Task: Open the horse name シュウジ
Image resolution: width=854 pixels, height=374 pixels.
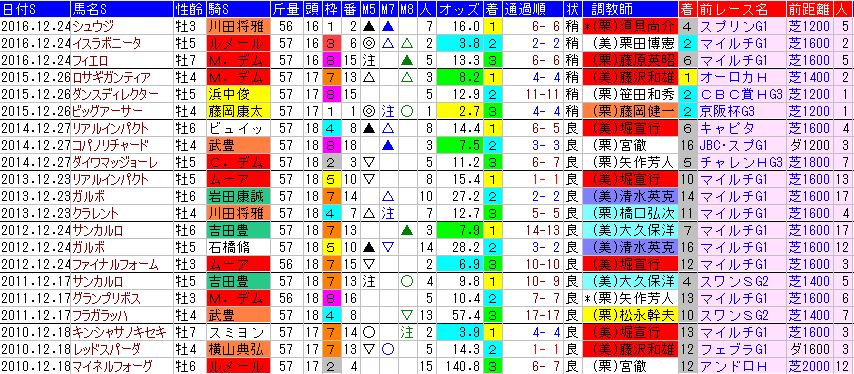Action: tap(94, 26)
